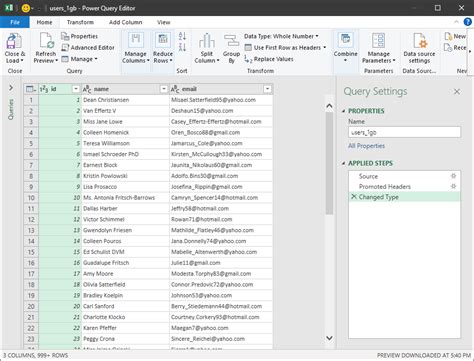Screen dimensions: 474x361
Task: Select the cell Peggy Crona
Action: coord(125,339)
